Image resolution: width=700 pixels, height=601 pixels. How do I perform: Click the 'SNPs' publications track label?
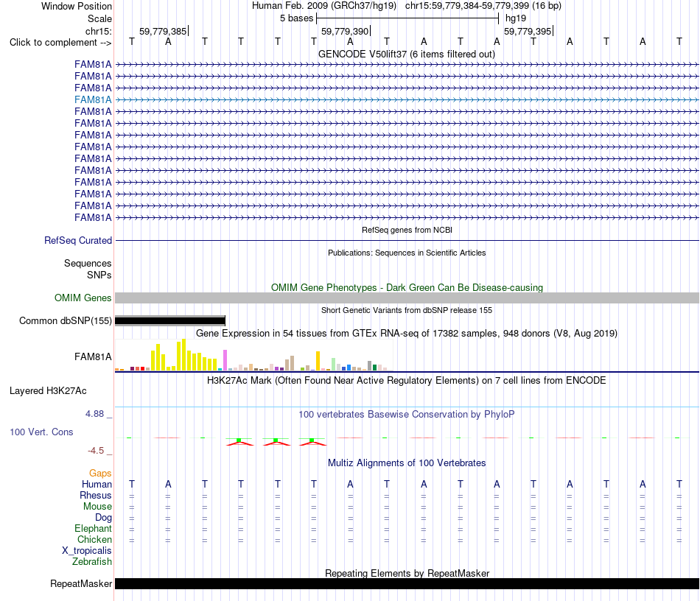tap(99, 275)
